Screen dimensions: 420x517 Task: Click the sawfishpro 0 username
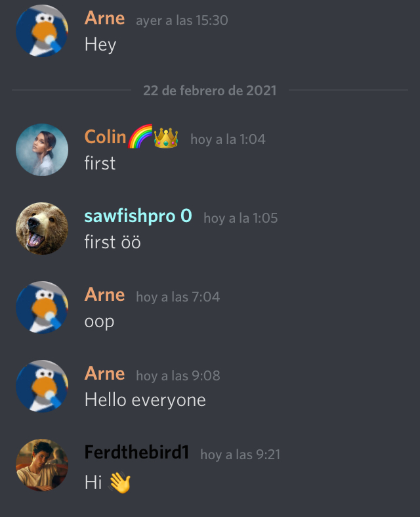pyautogui.click(x=138, y=216)
